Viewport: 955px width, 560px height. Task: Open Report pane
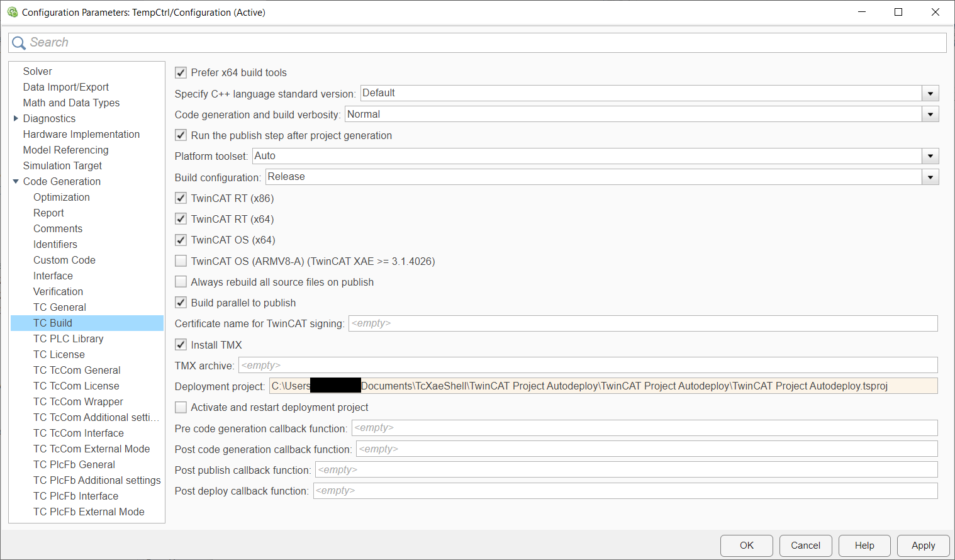(48, 213)
